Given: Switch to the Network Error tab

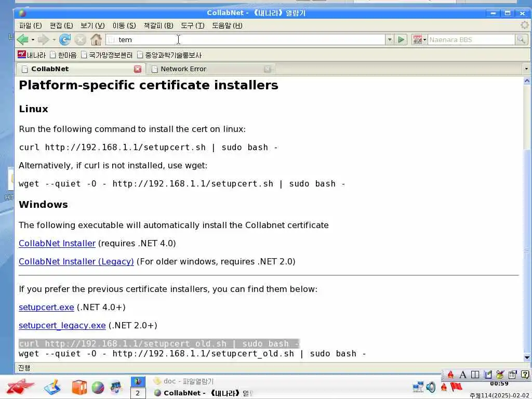Looking at the screenshot, I should [x=211, y=69].
